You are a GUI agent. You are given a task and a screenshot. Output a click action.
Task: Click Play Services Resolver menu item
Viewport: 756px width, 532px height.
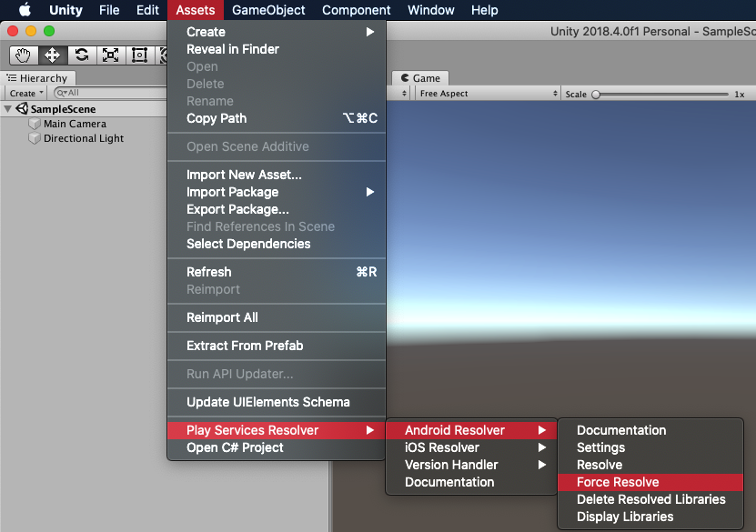tap(277, 430)
